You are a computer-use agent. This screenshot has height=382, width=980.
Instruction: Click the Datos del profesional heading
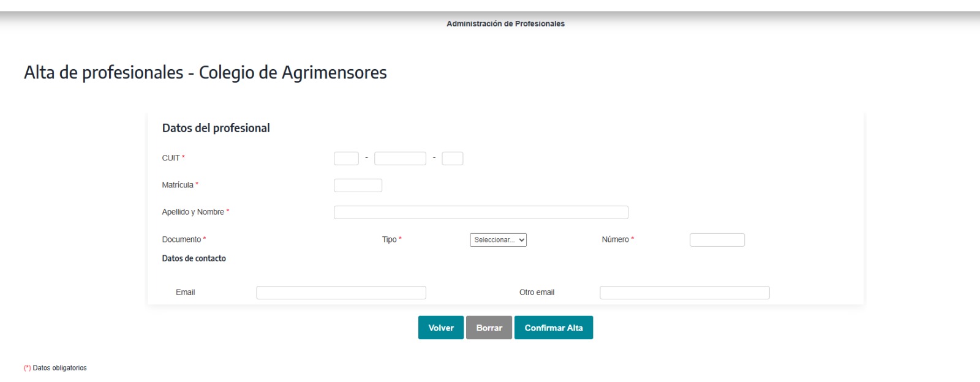coord(216,128)
